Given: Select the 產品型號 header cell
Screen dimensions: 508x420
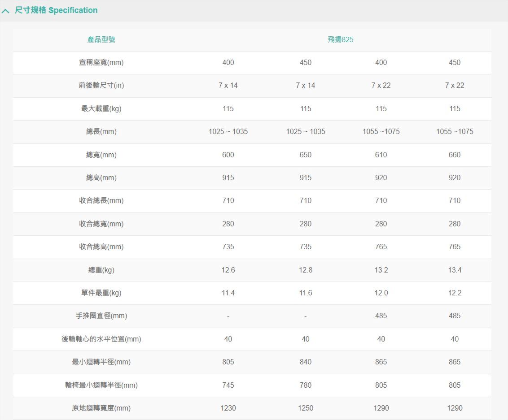Looking at the screenshot, I should 101,39.
